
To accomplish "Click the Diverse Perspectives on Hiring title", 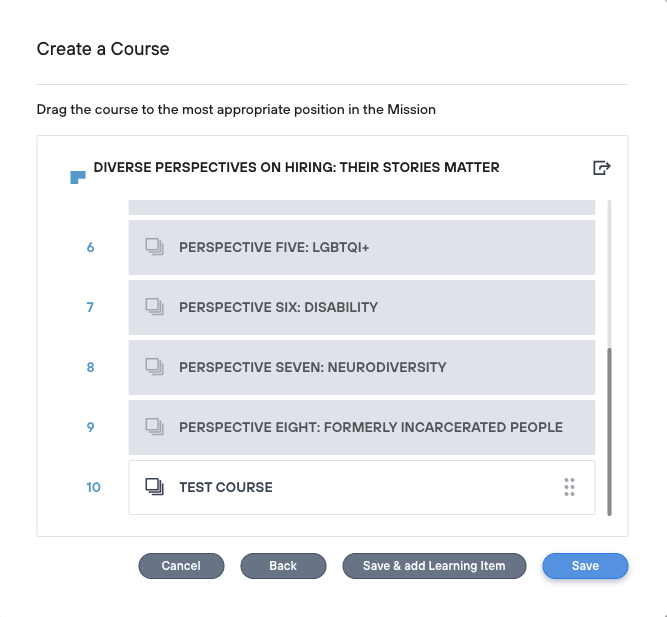I will pyautogui.click(x=296, y=167).
